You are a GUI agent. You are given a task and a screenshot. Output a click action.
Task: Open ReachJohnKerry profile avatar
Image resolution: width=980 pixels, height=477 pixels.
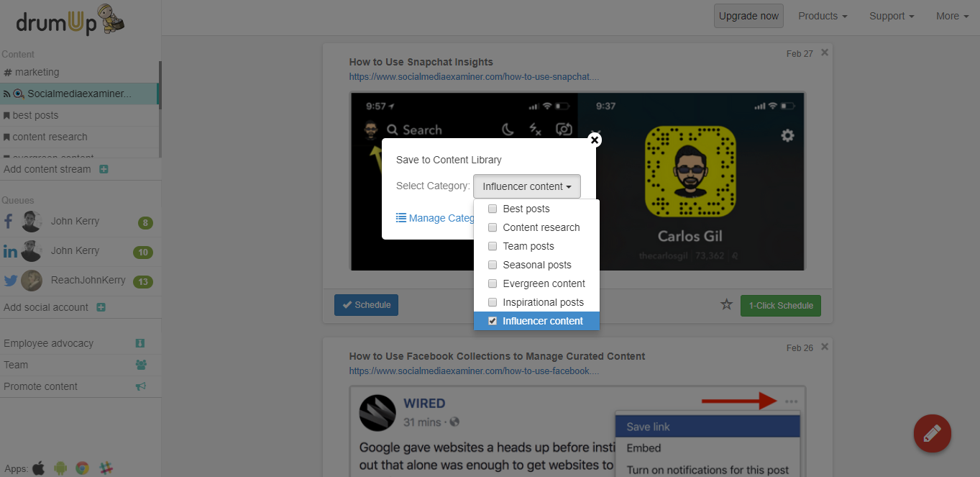tap(32, 281)
